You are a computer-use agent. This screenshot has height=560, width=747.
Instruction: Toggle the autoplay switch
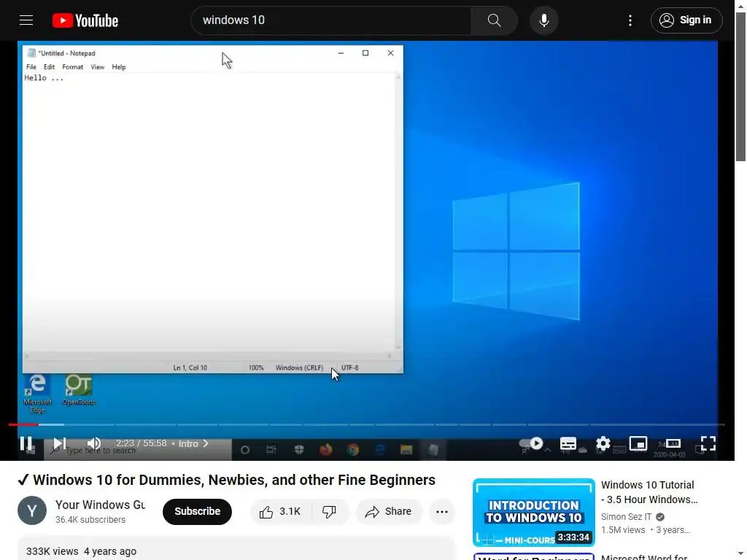click(x=531, y=443)
